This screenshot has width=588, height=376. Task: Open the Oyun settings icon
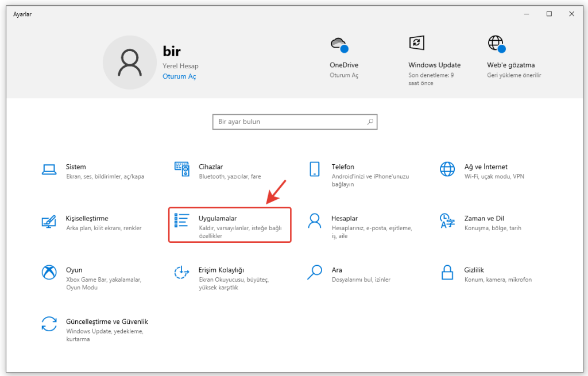[x=49, y=273]
